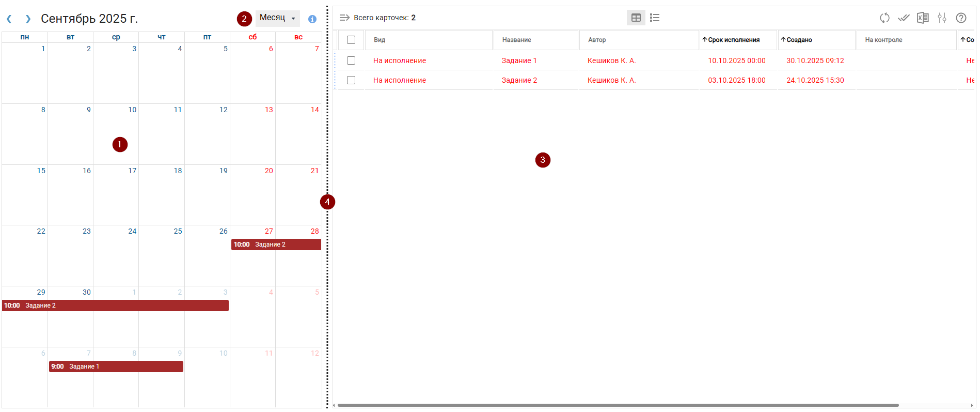Toggle the select-all checkbox in header

351,40
